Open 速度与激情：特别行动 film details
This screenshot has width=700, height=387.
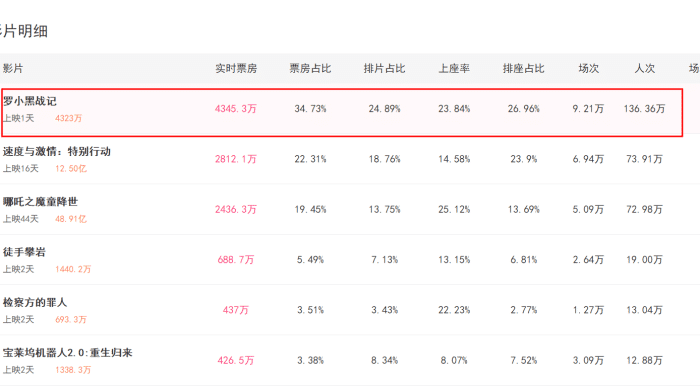(x=57, y=152)
